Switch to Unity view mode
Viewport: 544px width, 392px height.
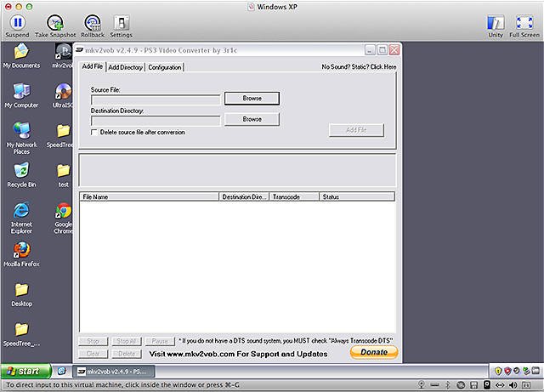pos(496,26)
